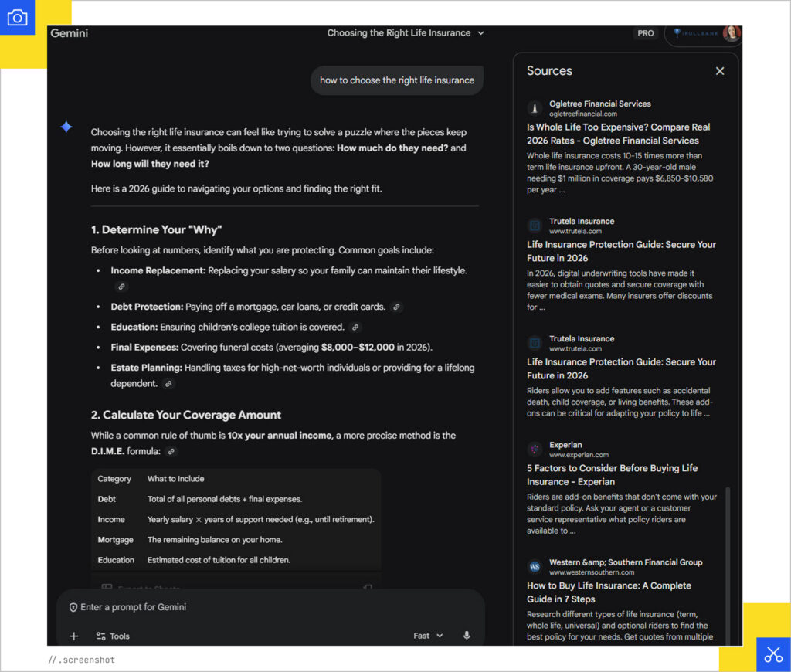Viewport: 791px width, 672px height.
Task: Click the PRO badge
Action: [646, 33]
